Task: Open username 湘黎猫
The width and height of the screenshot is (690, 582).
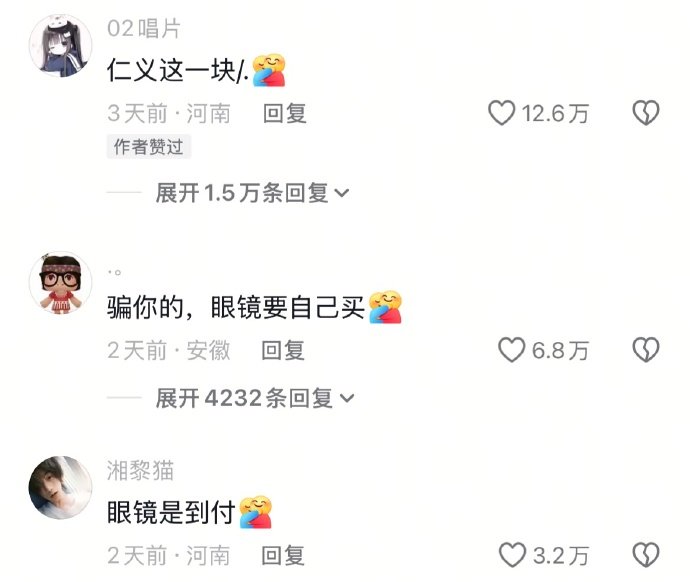Action: tap(140, 471)
